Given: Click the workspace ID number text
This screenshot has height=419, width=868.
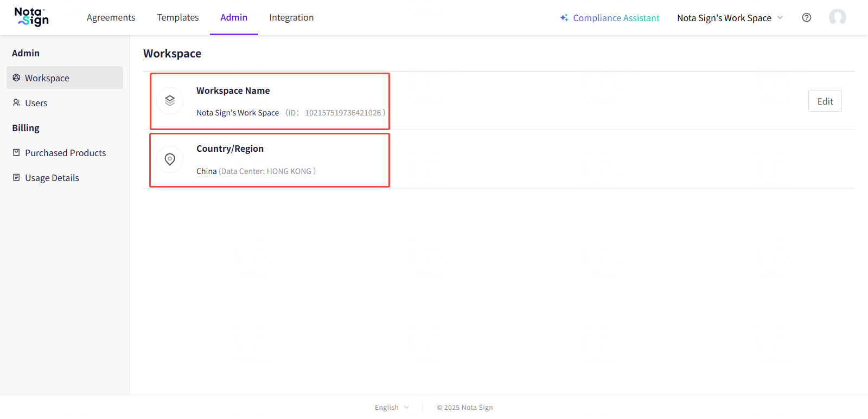Looking at the screenshot, I should coord(343,113).
